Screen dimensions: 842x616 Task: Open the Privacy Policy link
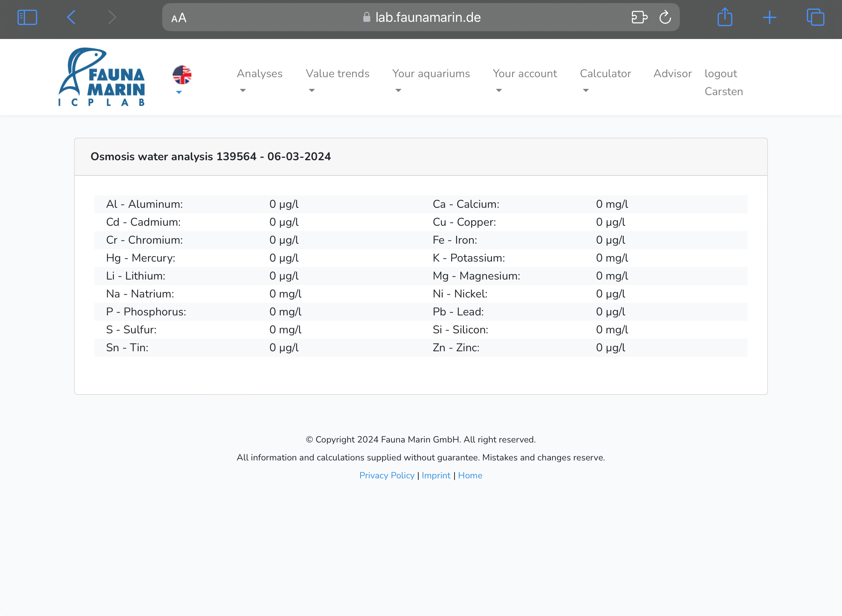pos(387,475)
